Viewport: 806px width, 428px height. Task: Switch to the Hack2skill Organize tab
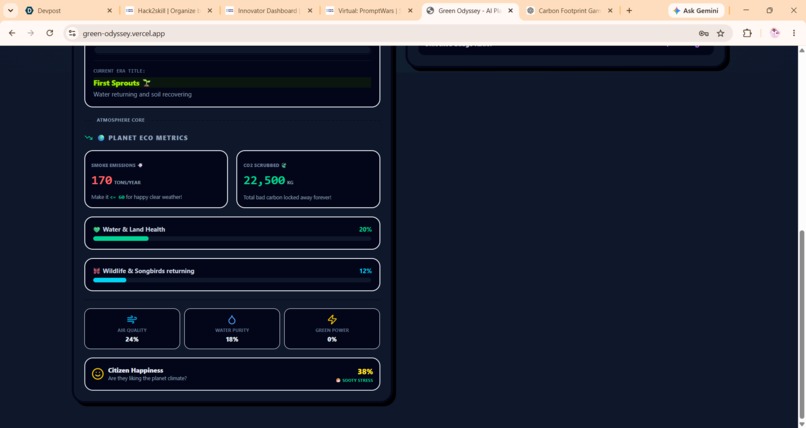tap(168, 10)
